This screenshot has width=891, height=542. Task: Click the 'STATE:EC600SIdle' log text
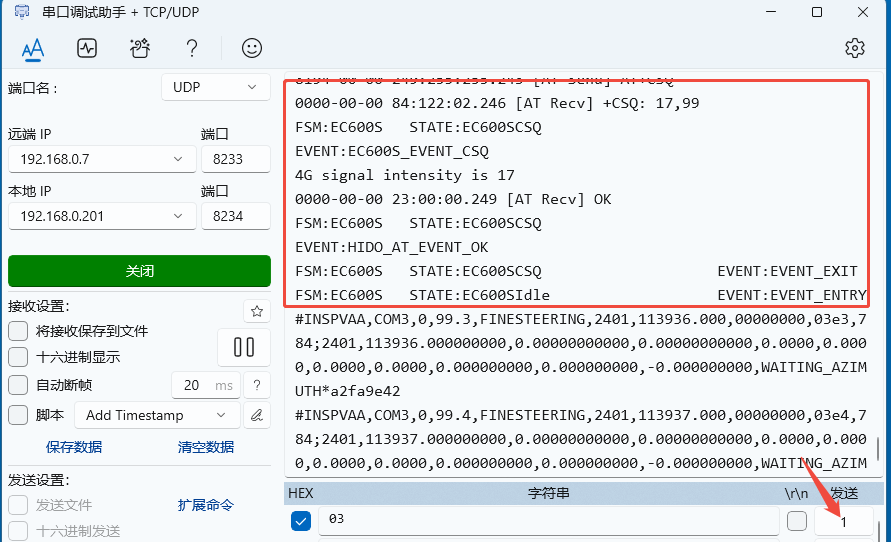point(480,295)
